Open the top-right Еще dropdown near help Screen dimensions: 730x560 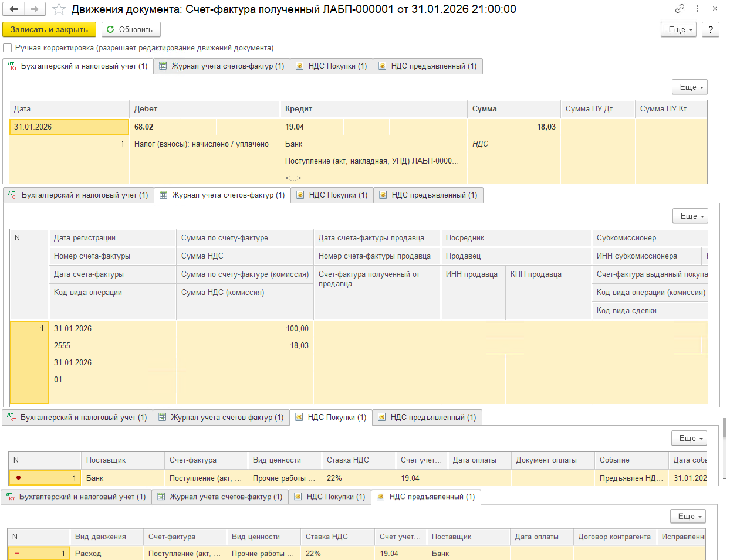click(678, 29)
